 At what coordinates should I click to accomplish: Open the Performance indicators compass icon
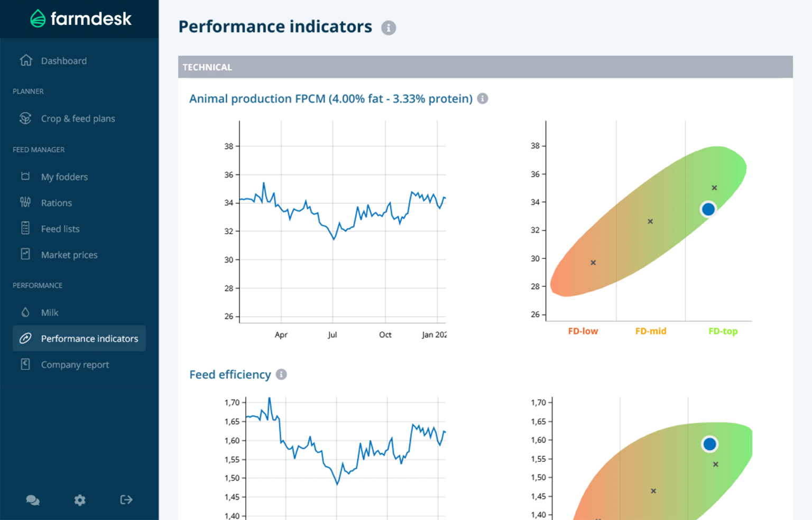click(x=25, y=338)
